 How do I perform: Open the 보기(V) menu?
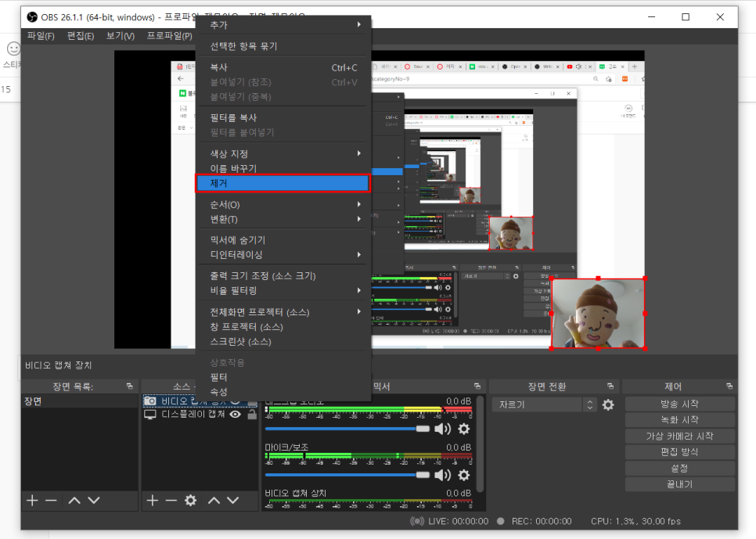click(121, 36)
